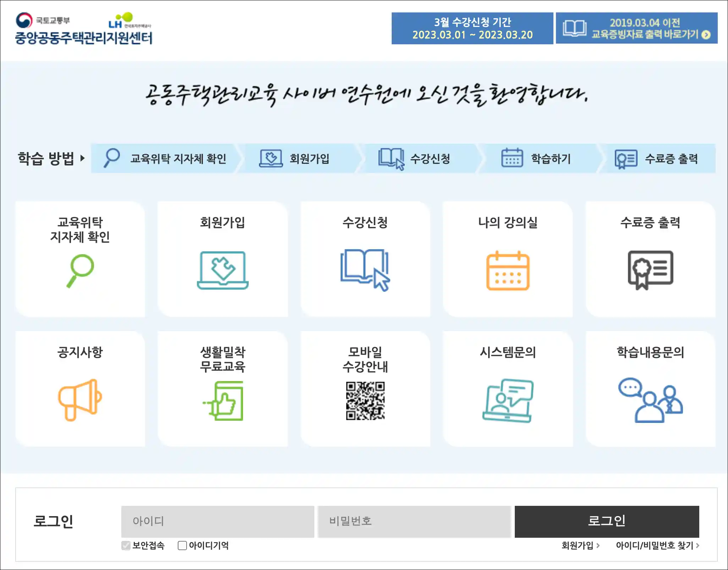Select the 학습하기 step label

pos(551,158)
